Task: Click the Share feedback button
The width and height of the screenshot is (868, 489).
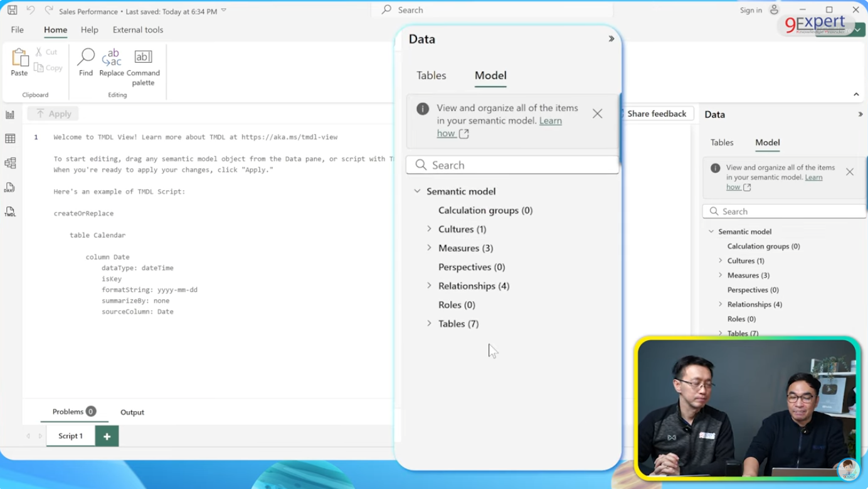Action: point(657,113)
